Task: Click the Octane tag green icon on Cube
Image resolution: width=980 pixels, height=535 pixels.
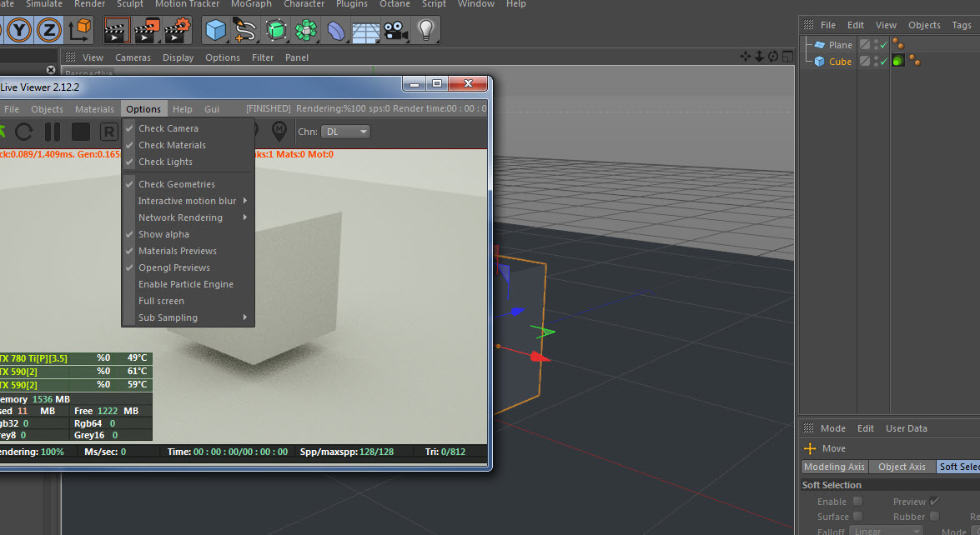Action: (x=898, y=61)
